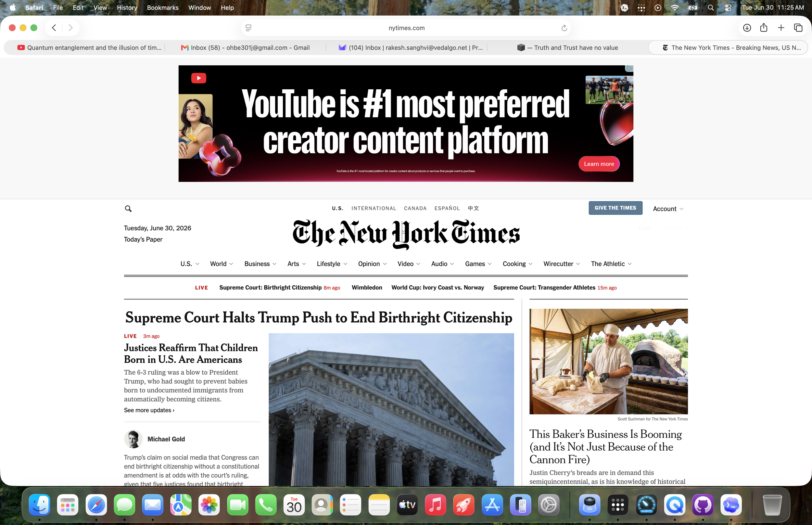Open the Trash in the Dock
Image resolution: width=812 pixels, height=525 pixels.
tap(772, 505)
